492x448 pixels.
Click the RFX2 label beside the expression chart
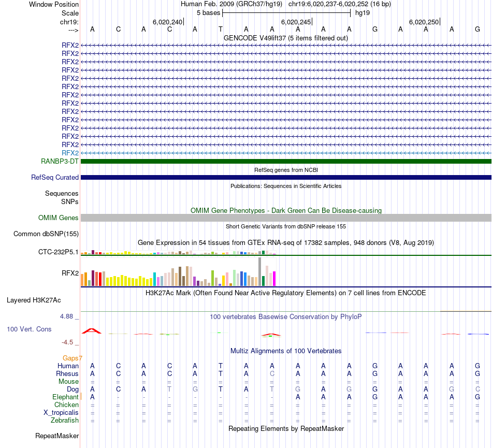[70, 273]
